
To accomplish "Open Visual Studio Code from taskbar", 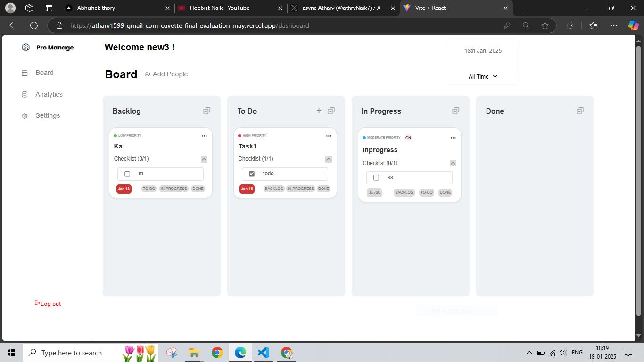I will [x=263, y=353].
